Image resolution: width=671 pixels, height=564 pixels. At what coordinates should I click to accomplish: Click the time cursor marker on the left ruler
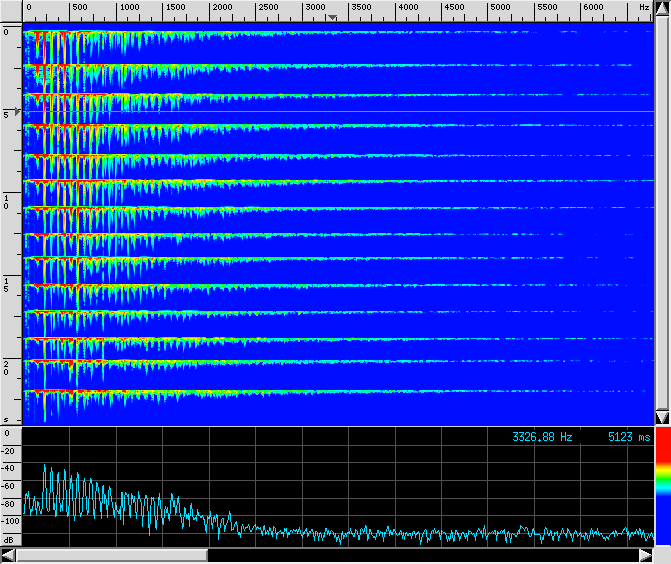pyautogui.click(x=17, y=113)
